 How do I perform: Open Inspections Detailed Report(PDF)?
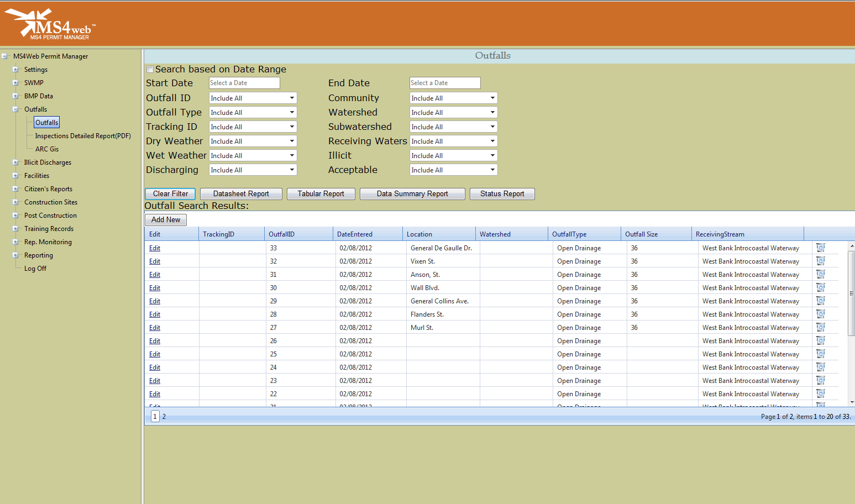(x=83, y=136)
